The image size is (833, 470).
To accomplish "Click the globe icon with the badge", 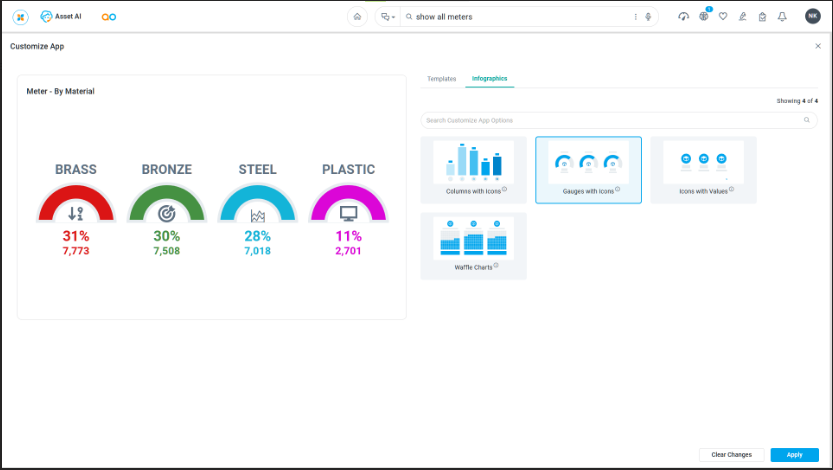I will point(703,17).
